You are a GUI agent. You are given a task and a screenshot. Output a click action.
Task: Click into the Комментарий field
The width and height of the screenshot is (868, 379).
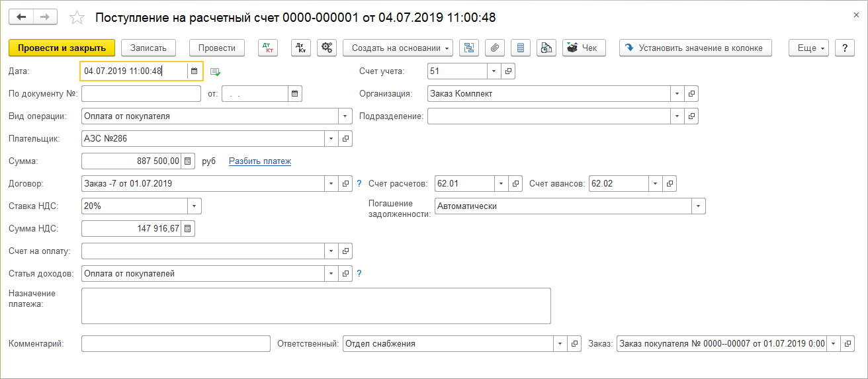coord(176,344)
